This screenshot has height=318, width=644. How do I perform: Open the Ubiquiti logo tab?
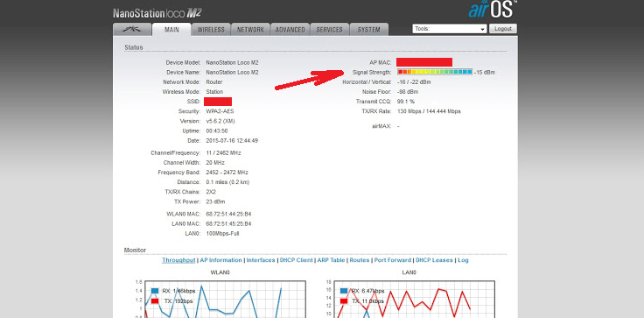pos(132,29)
